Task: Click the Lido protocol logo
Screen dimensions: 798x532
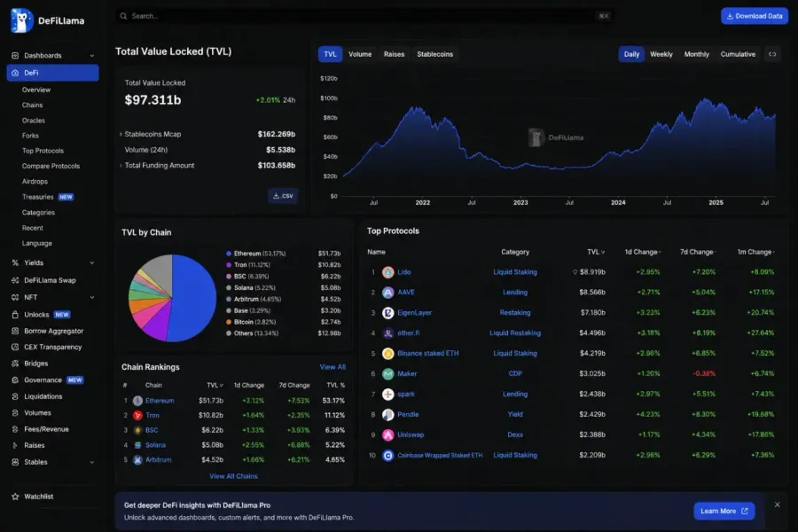Action: point(387,272)
